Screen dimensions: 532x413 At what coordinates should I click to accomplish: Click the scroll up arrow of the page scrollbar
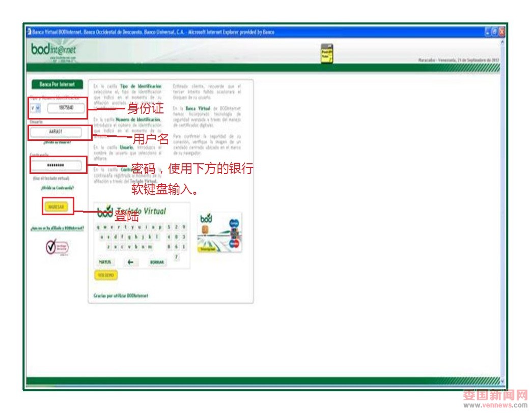click(x=502, y=42)
